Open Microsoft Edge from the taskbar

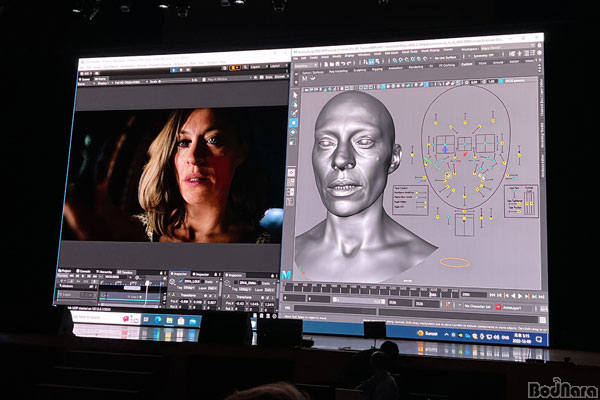(x=158, y=320)
